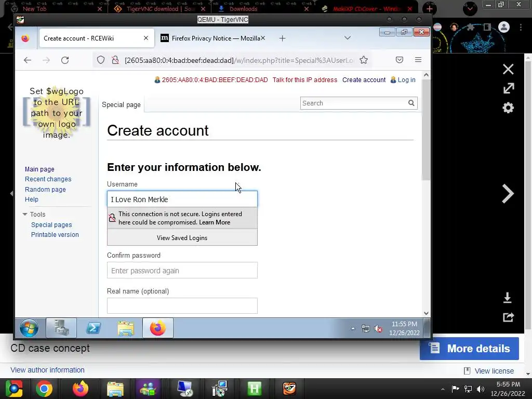Open Server Manager in VM taskbar
Screen dimensions: 532x399
[61, 328]
